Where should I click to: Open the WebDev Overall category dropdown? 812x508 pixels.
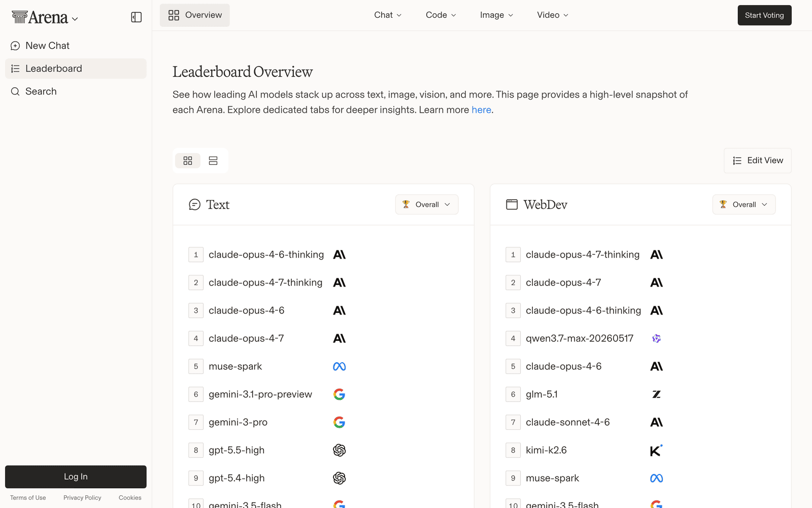point(744,204)
